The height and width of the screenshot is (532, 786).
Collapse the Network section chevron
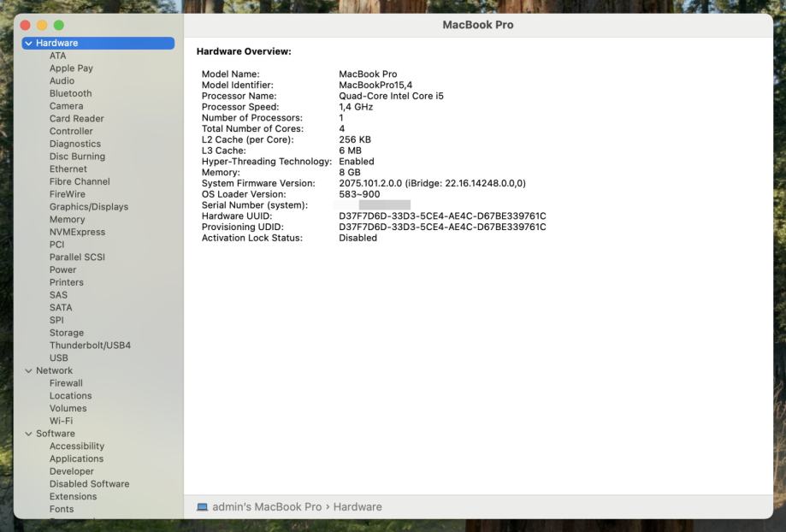tap(28, 370)
